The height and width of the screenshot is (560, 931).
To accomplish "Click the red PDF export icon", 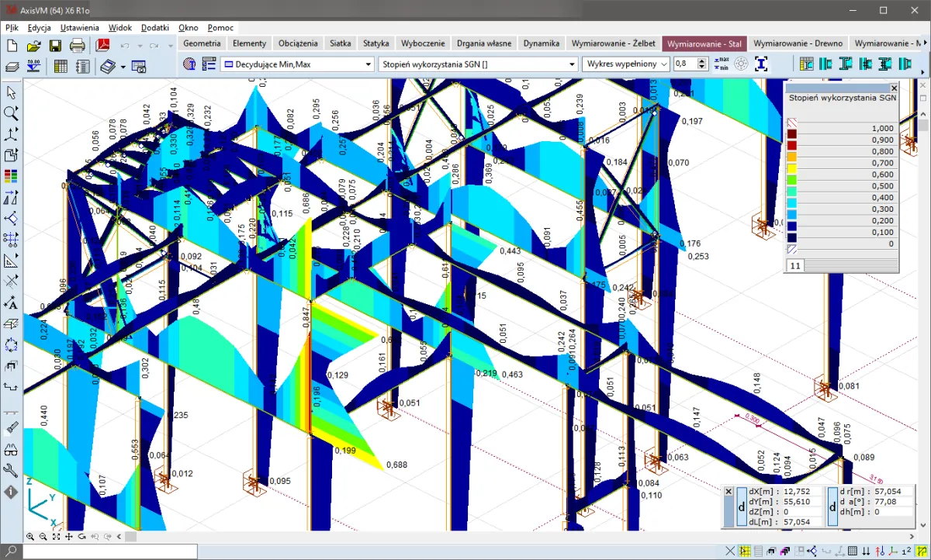I will [x=102, y=46].
